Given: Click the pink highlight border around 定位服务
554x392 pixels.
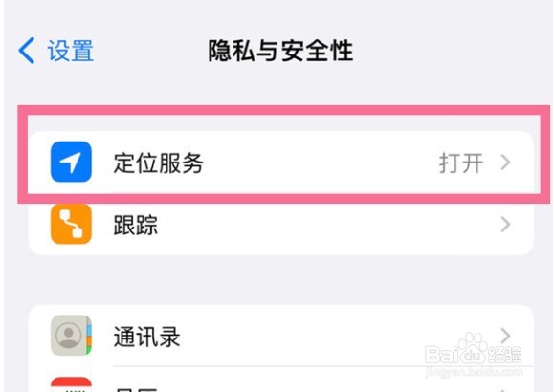Looking at the screenshot, I should 284,110.
